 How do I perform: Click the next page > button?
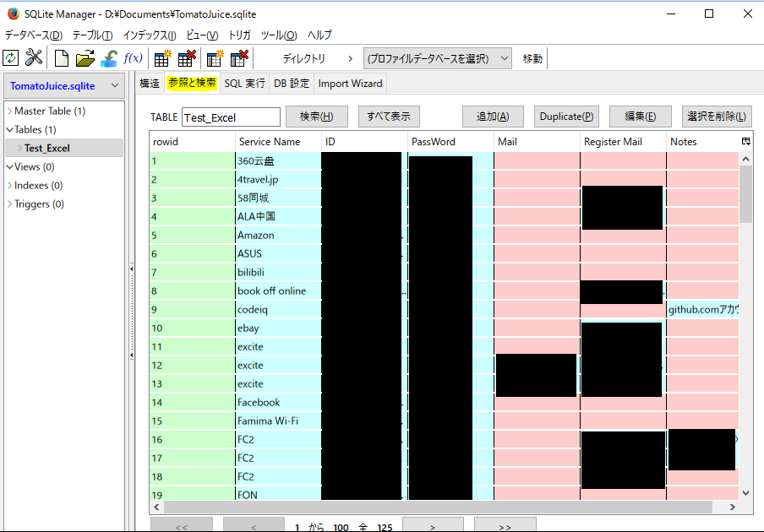point(432,526)
